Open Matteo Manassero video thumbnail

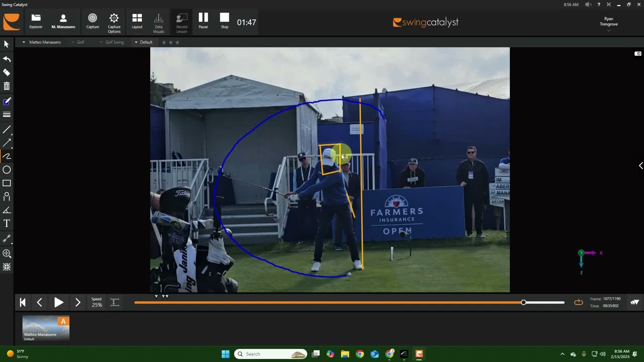[x=46, y=328]
